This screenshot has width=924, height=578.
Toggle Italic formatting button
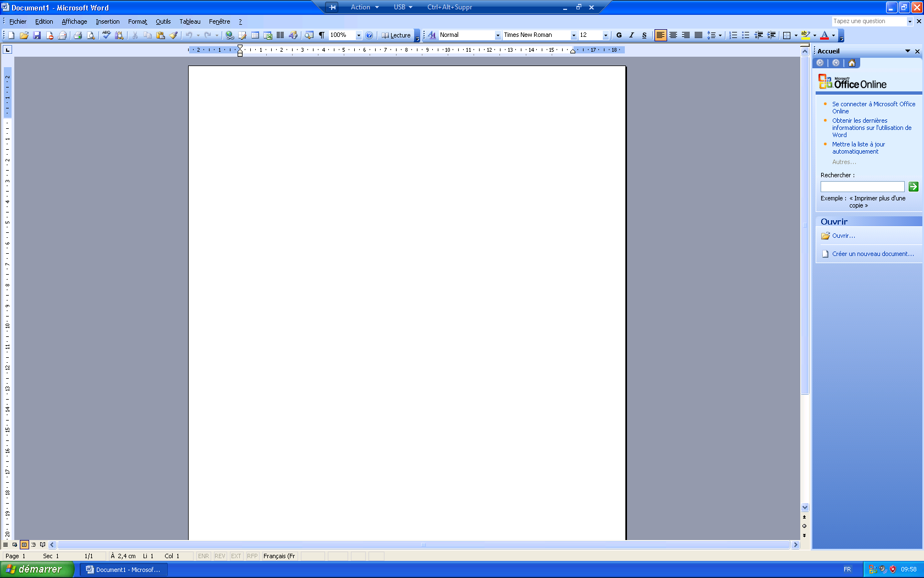click(x=631, y=35)
